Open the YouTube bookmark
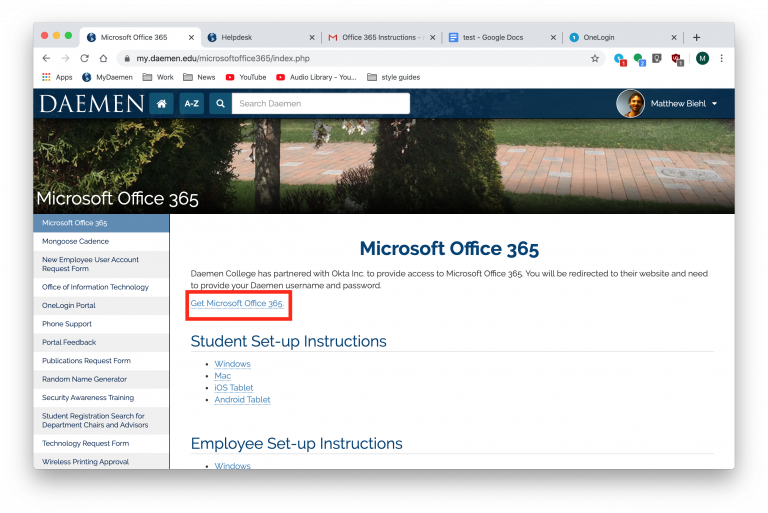This screenshot has height=513, width=768. point(246,77)
